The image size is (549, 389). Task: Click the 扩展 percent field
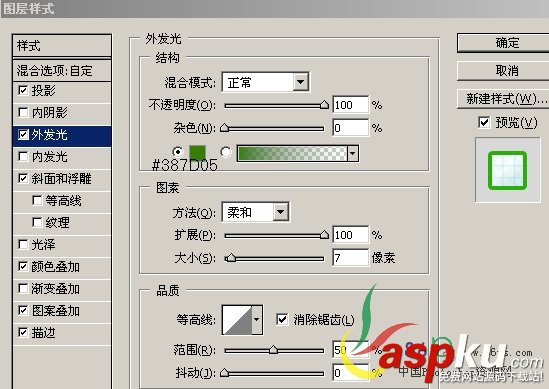[350, 235]
